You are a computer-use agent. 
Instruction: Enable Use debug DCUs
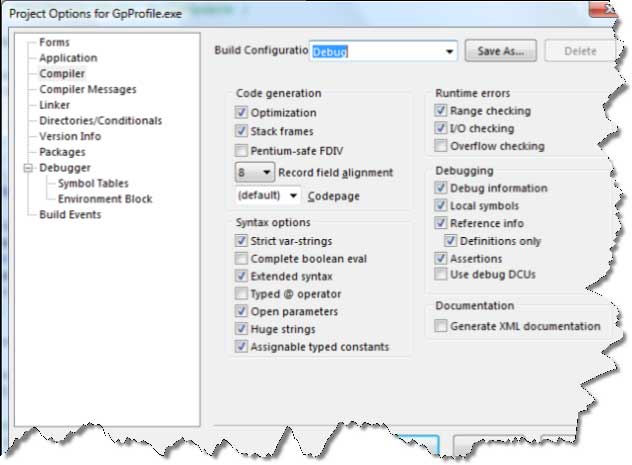pos(441,274)
